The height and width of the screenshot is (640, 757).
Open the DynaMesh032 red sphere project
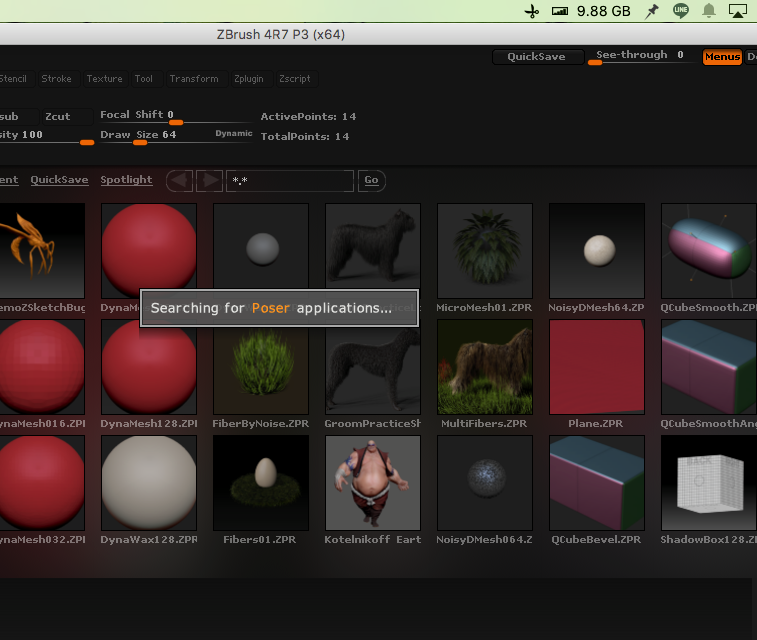point(42,483)
